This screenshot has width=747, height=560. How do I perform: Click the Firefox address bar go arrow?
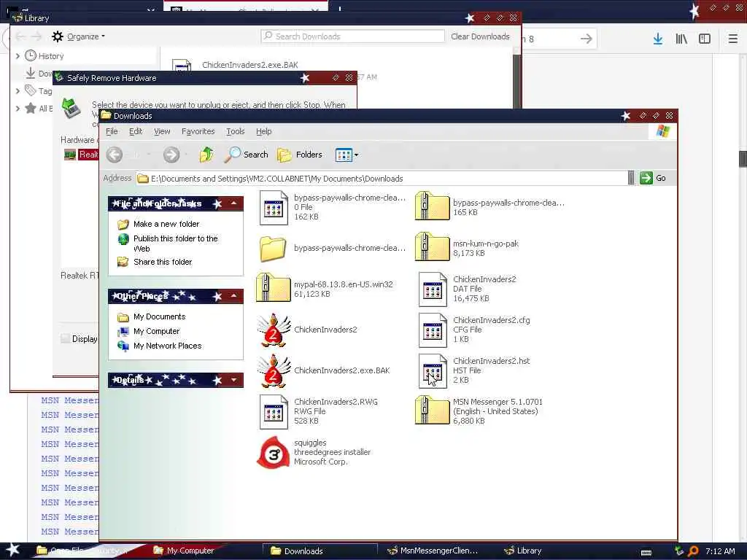click(587, 39)
